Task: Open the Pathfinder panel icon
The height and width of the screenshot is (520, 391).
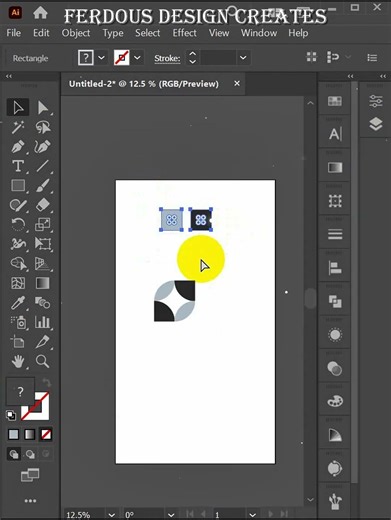Action: (x=335, y=302)
